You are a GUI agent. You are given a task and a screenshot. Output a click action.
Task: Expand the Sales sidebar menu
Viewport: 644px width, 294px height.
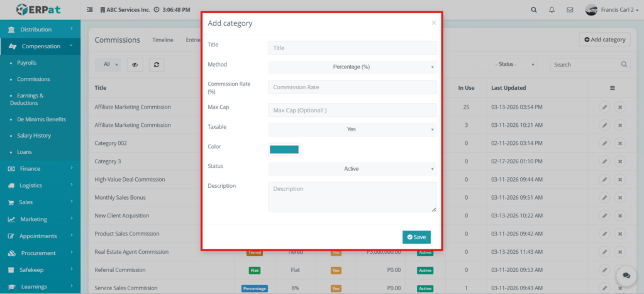pos(40,202)
